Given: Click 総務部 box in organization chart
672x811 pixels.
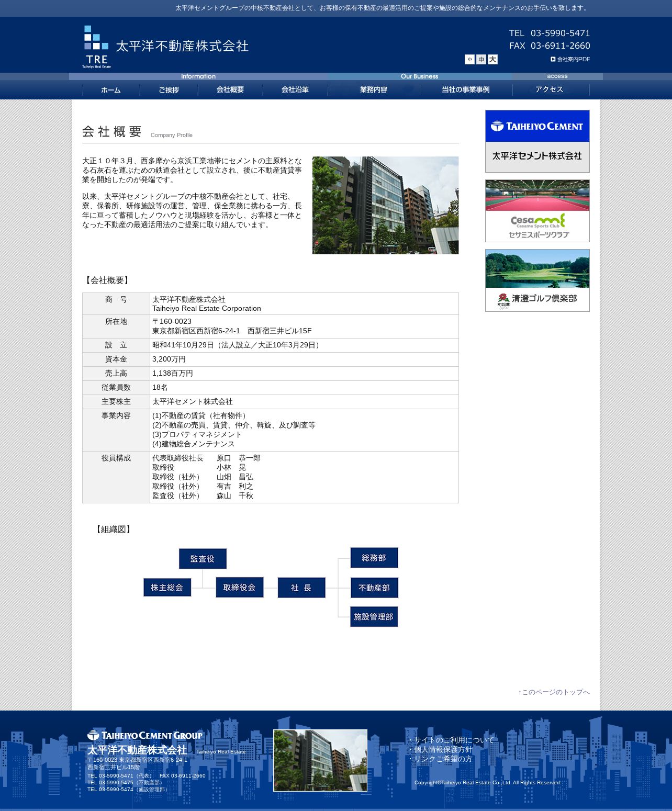Looking at the screenshot, I should (x=374, y=558).
